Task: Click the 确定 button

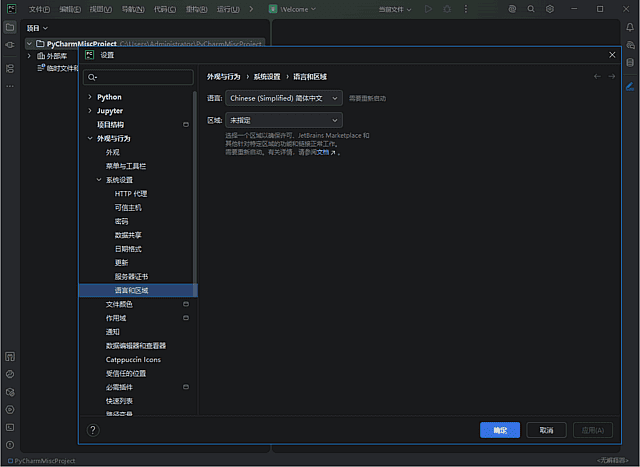Action: [500, 430]
